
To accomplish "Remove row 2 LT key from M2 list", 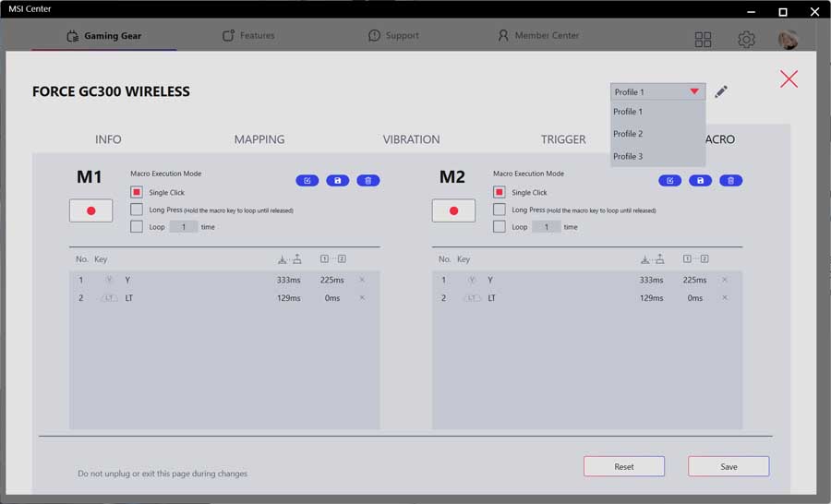I will [725, 297].
